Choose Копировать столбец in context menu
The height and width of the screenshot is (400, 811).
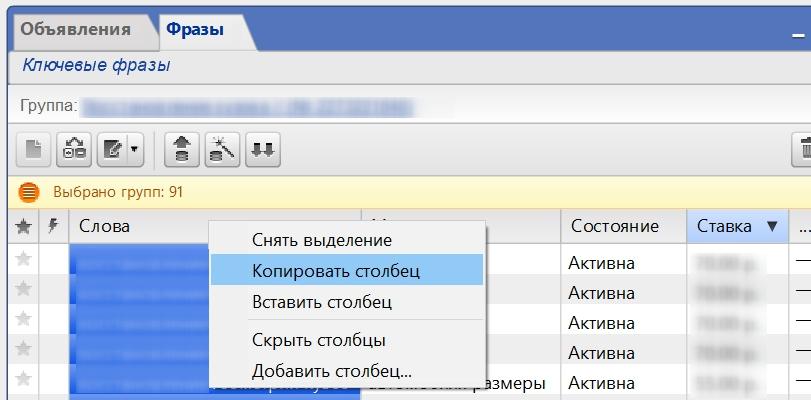click(x=336, y=270)
